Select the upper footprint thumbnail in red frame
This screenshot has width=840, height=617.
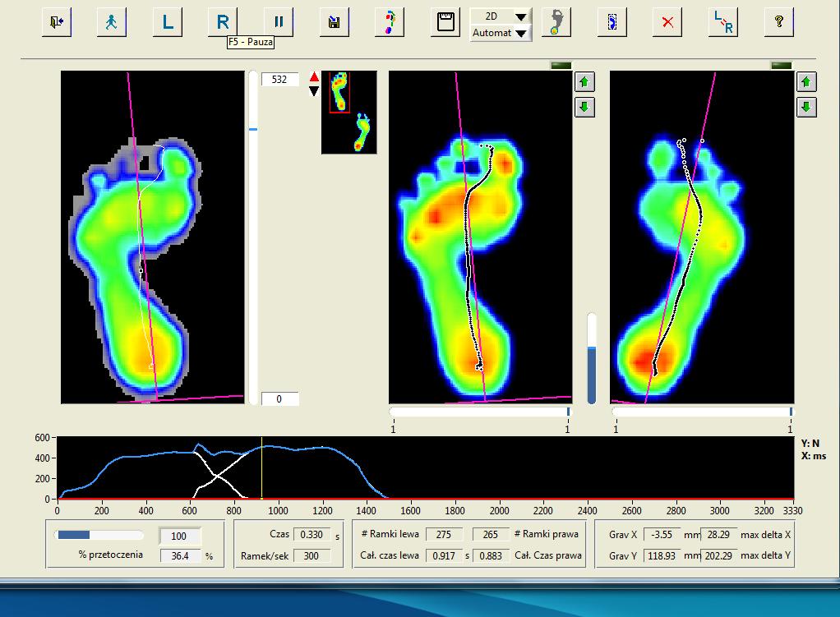click(339, 92)
